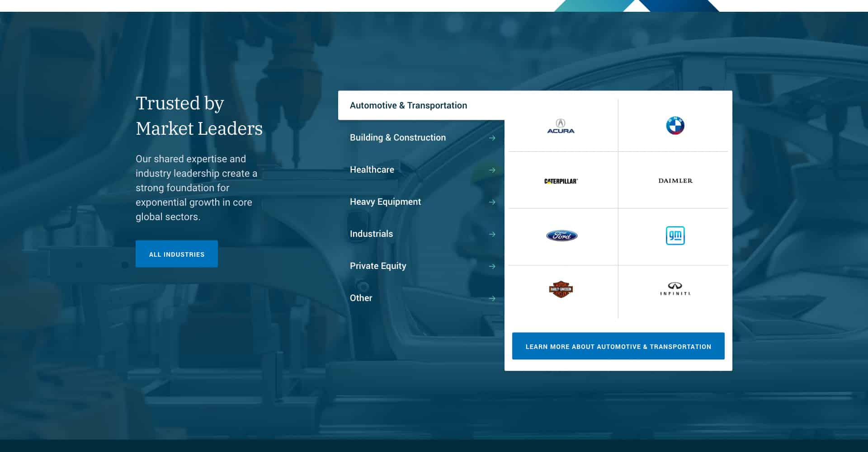The height and width of the screenshot is (452, 868).
Task: Click arrow next to Heavy Equipment
Action: coord(492,202)
